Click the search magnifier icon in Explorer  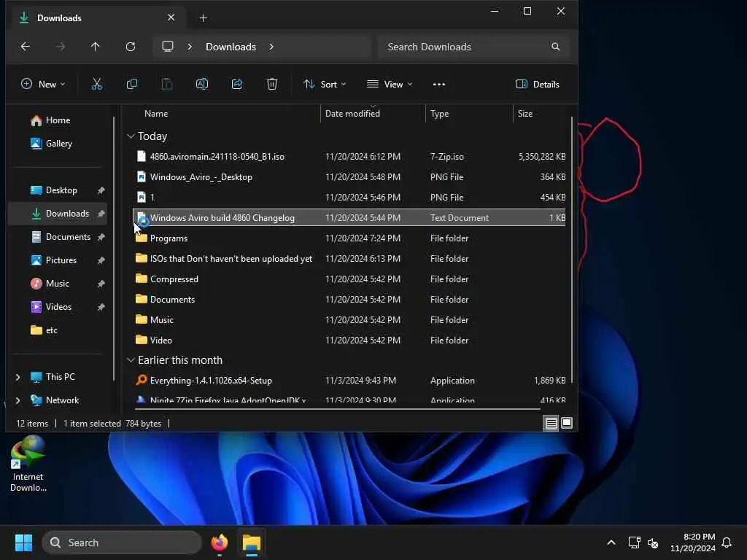555,47
